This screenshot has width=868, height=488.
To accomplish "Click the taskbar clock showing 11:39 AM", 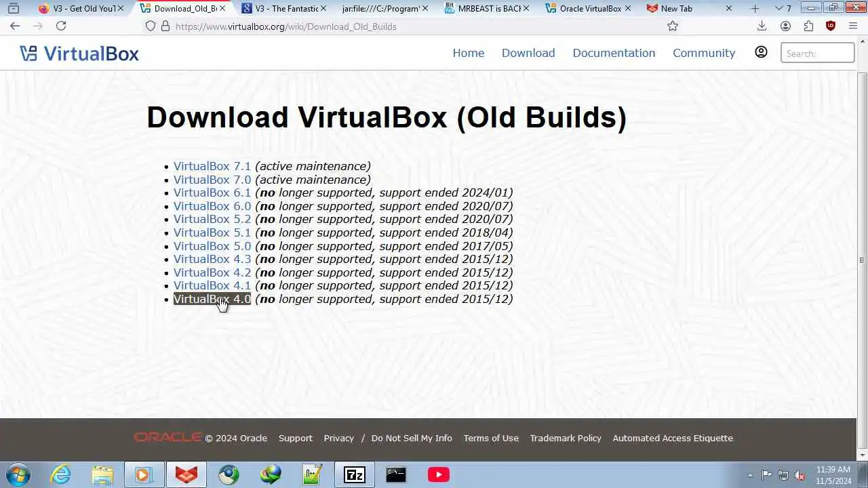I will coord(833,474).
